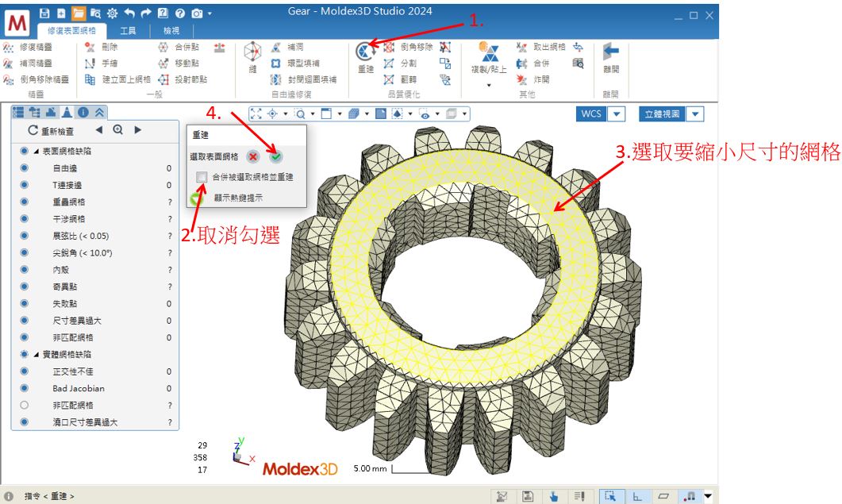
Task: Open the display eye dropdown arrow
Action: pos(437,114)
